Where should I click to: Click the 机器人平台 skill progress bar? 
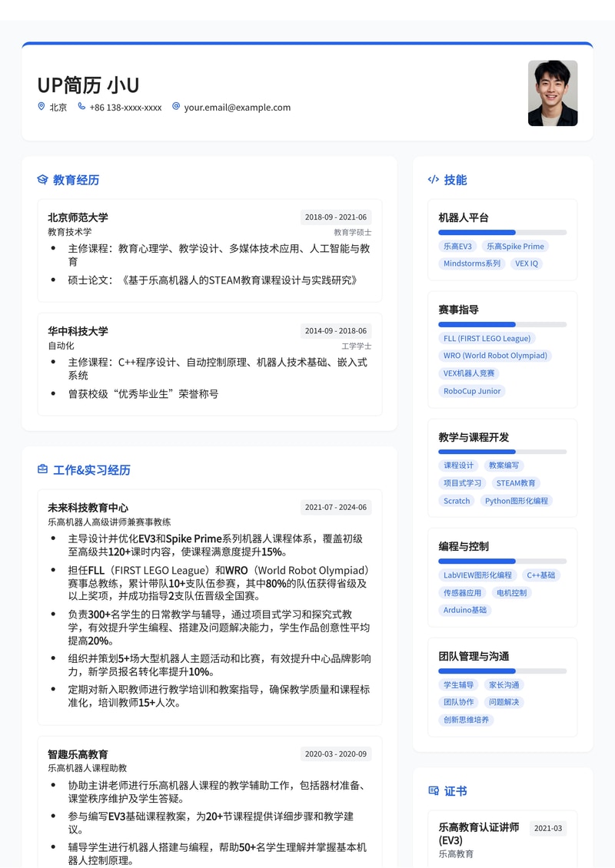502,232
